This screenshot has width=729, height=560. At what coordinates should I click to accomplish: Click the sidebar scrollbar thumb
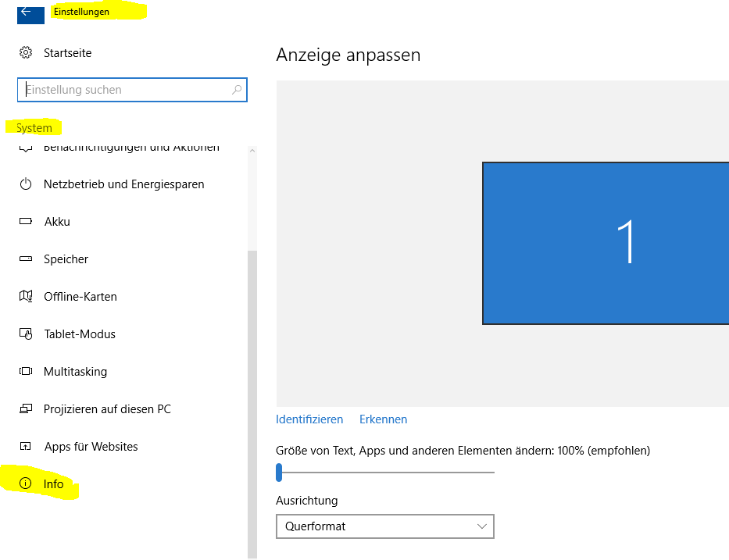point(252,405)
